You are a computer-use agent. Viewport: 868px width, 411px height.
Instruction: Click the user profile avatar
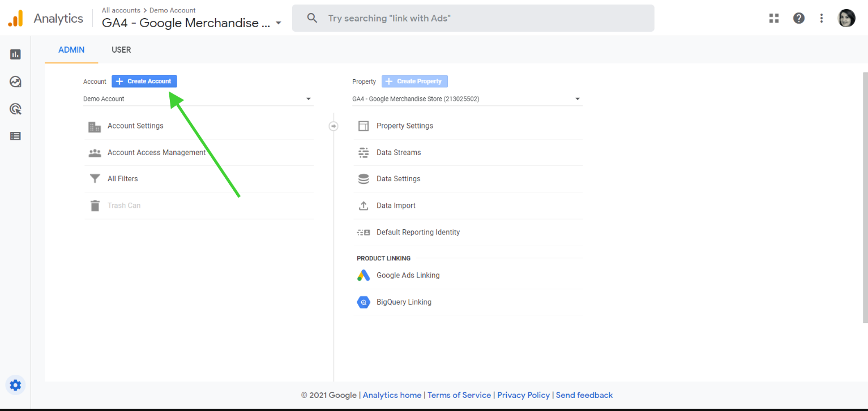846,18
